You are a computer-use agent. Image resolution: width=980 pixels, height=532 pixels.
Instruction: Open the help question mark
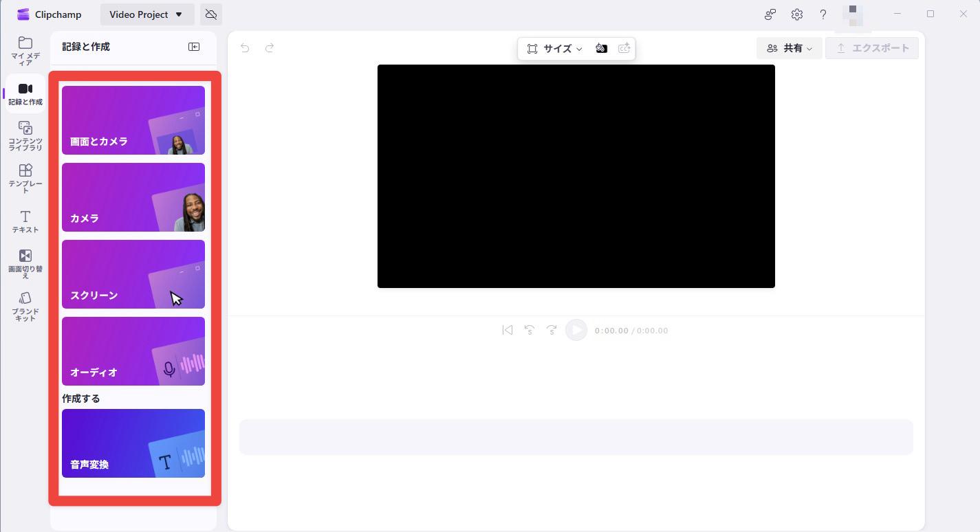[823, 14]
